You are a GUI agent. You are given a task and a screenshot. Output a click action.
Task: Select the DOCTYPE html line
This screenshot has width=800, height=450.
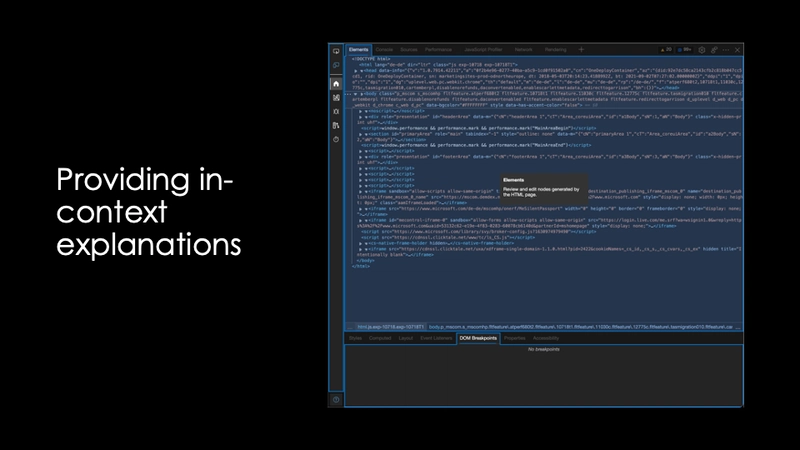[x=371, y=59]
